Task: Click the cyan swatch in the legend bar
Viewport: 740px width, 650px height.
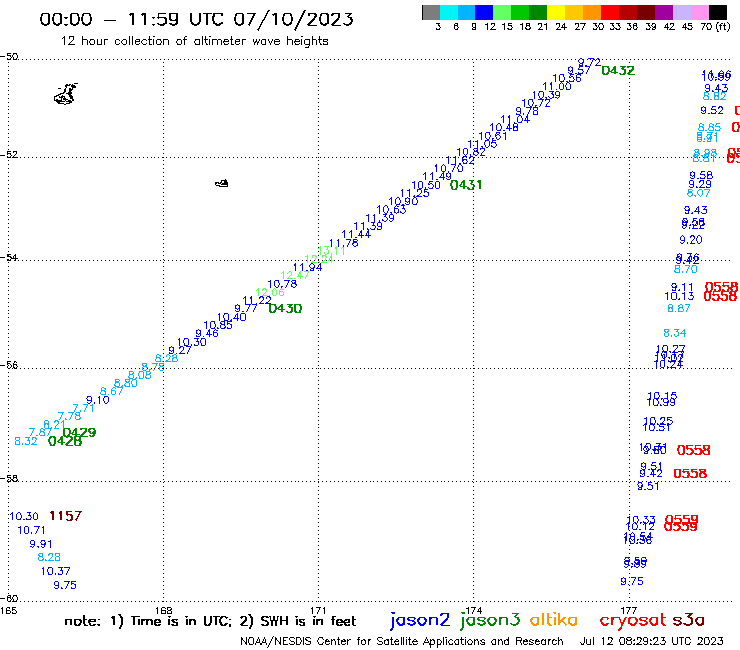Action: click(x=449, y=12)
